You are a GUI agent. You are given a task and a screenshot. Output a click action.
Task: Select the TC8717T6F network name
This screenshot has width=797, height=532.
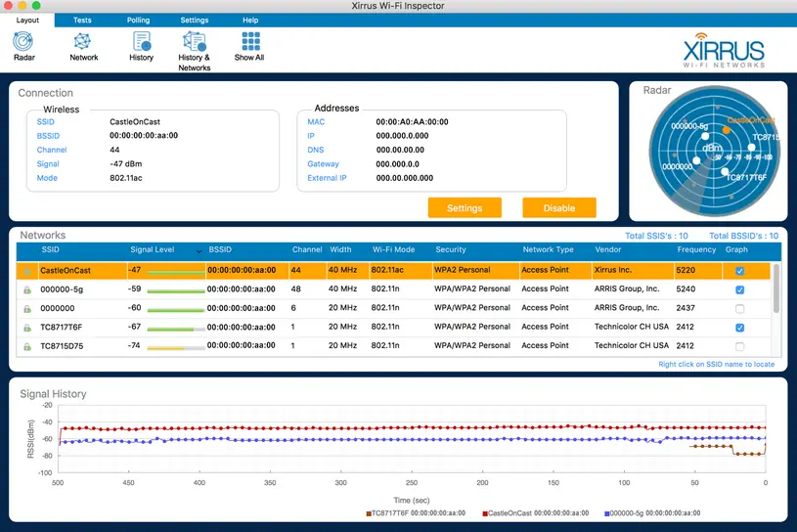[61, 328]
